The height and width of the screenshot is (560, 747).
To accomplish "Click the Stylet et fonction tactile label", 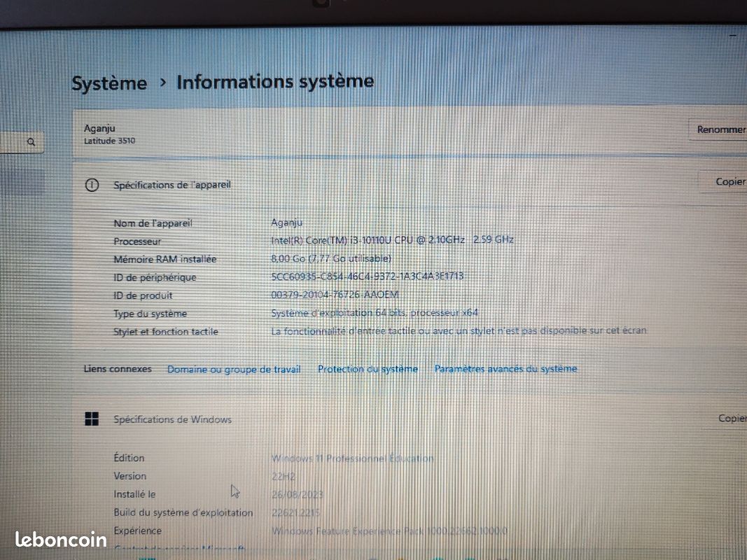I will tap(166, 331).
